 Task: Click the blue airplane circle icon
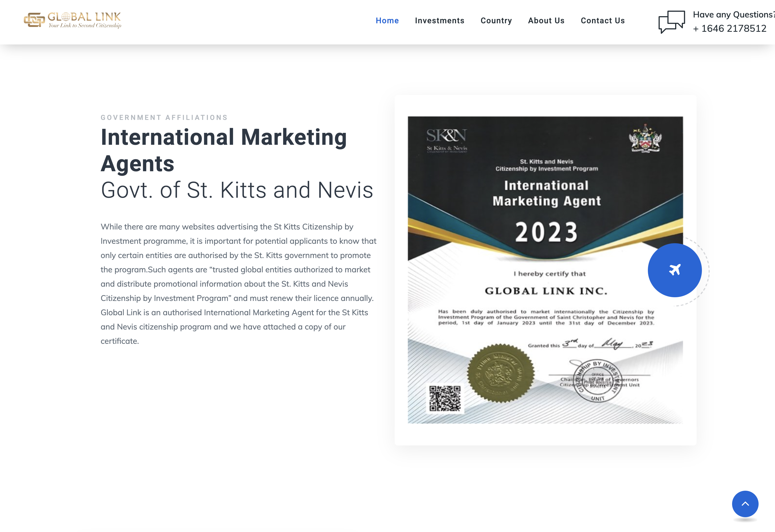pyautogui.click(x=674, y=270)
